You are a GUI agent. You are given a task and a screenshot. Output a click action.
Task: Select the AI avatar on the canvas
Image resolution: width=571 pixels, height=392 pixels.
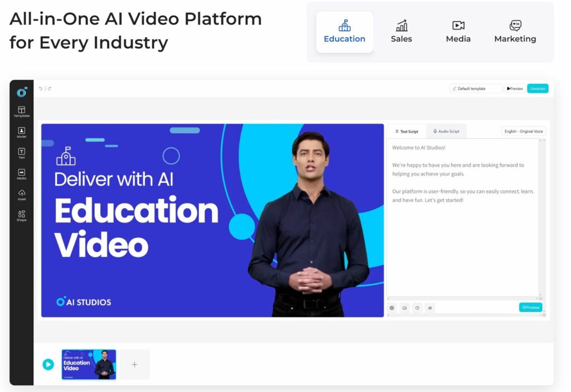[x=309, y=224]
